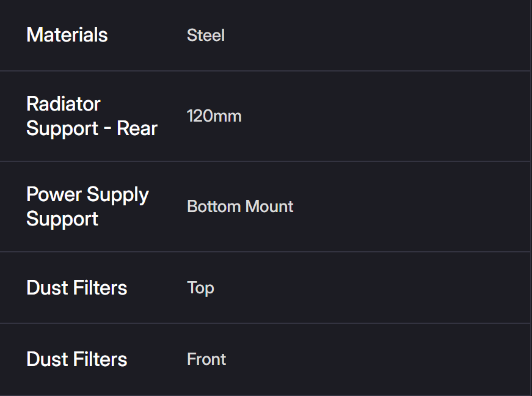This screenshot has width=532, height=396.
Task: Click the Radiator Support - Rear label
Action: [92, 116]
